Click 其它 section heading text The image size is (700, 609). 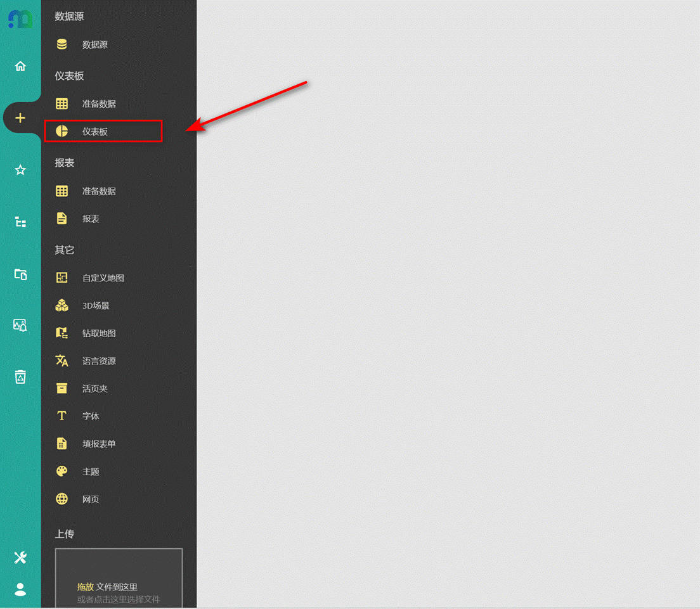coord(64,250)
